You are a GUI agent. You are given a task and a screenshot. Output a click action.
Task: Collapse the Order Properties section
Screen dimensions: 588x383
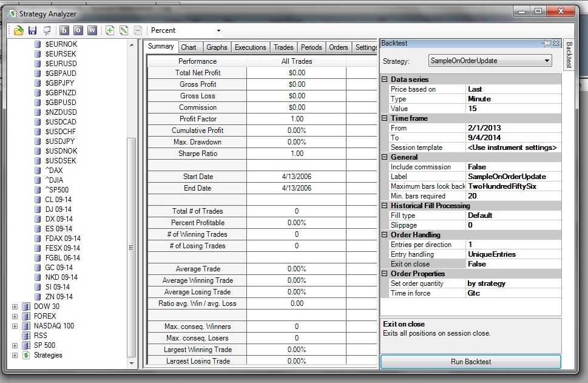[x=384, y=274]
